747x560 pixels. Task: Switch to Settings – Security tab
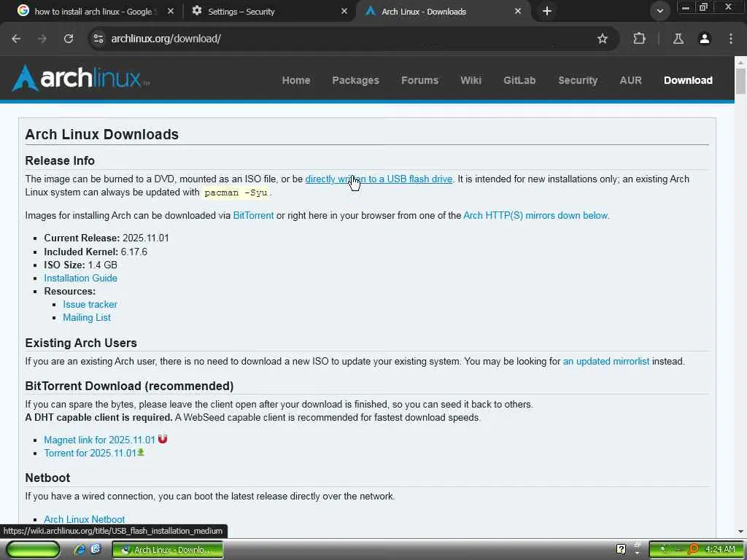pos(268,11)
